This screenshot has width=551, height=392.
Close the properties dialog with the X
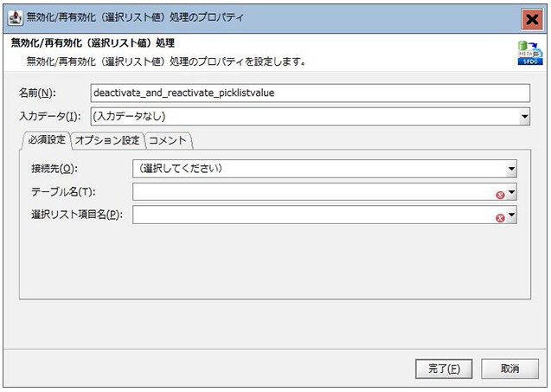(533, 17)
